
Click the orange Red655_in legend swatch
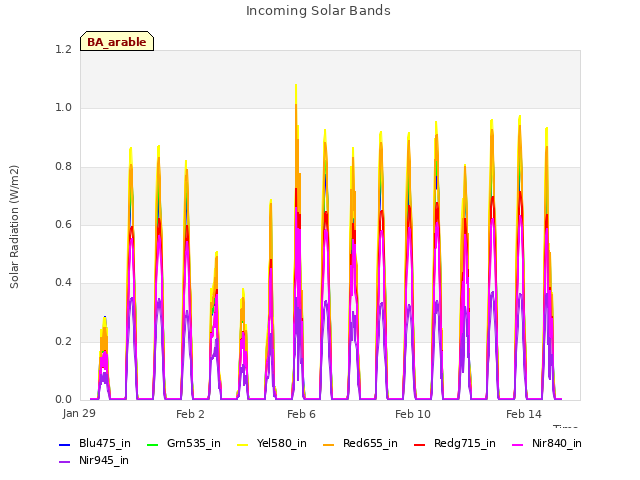coord(329,444)
